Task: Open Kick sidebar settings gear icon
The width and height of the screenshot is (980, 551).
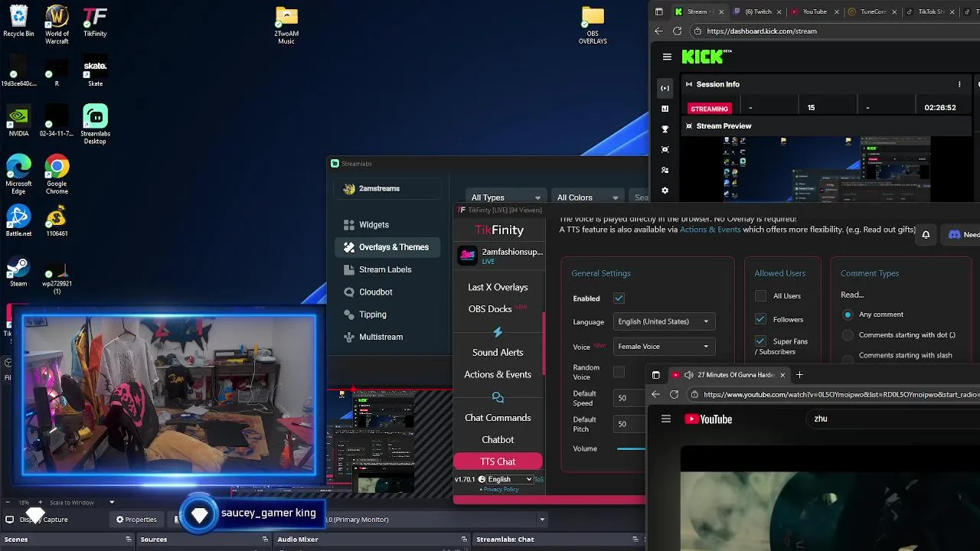Action: 665,191
